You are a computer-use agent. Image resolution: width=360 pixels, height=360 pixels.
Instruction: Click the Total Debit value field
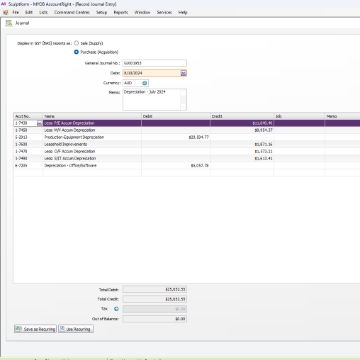tap(155, 289)
